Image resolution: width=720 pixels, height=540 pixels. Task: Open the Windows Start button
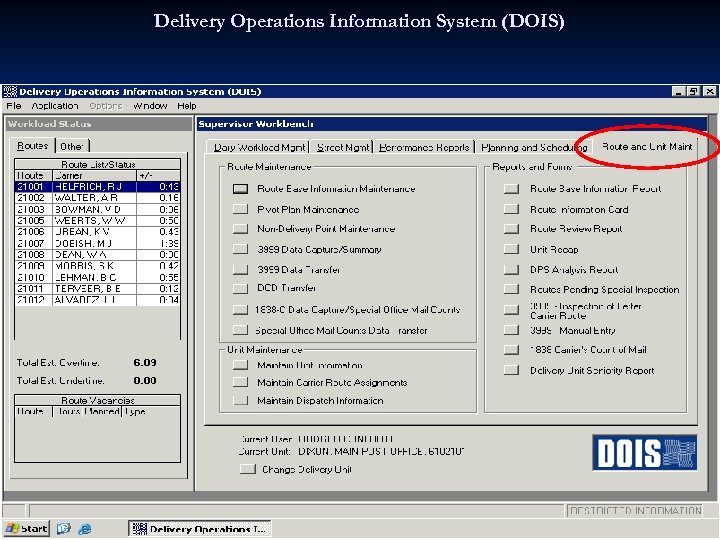coord(27,529)
